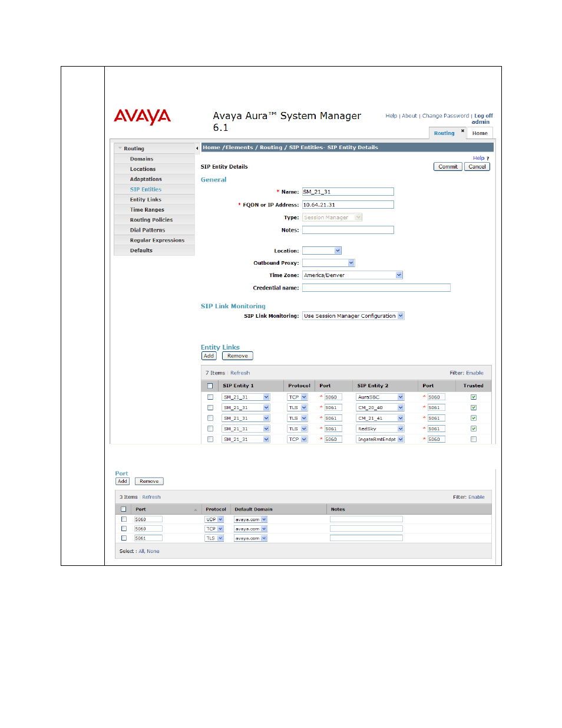Click the Commit button
562x728 pixels.
pos(448,167)
